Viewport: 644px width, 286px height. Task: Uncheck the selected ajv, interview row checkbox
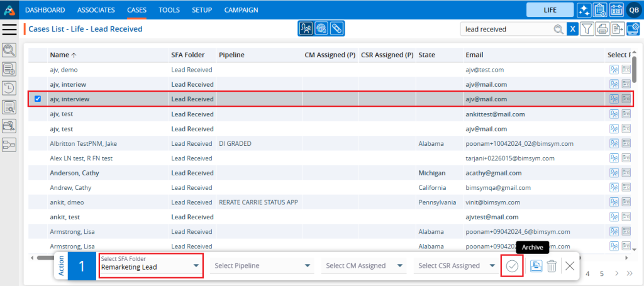click(38, 99)
